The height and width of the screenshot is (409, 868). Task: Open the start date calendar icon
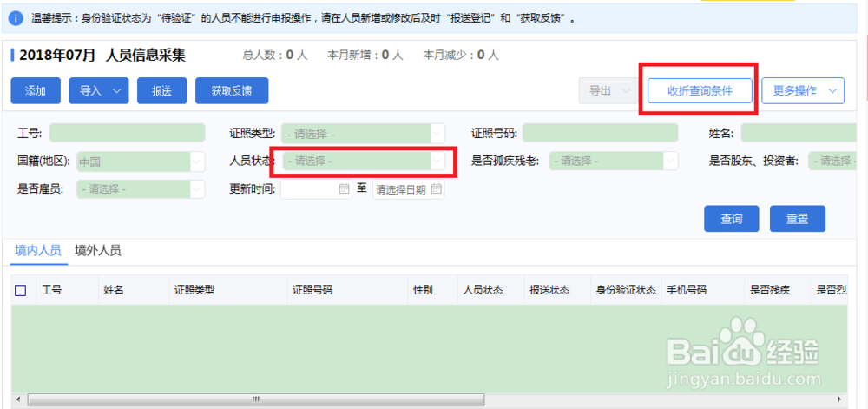click(x=345, y=188)
